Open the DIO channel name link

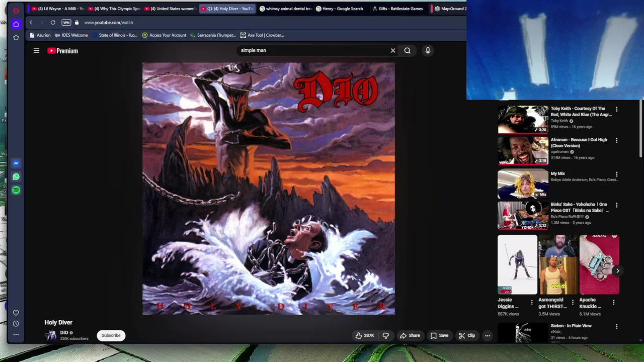pyautogui.click(x=64, y=332)
